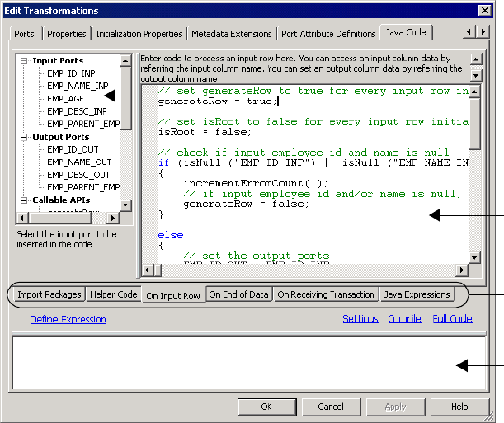The image size is (504, 423).
Task: Switch to Metadata Extensions tab
Action: pyautogui.click(x=232, y=34)
